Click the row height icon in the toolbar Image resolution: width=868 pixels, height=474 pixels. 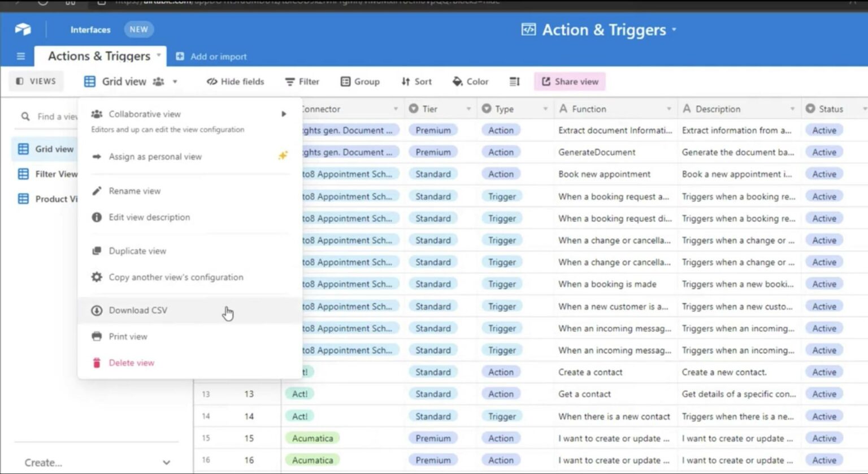coord(513,81)
